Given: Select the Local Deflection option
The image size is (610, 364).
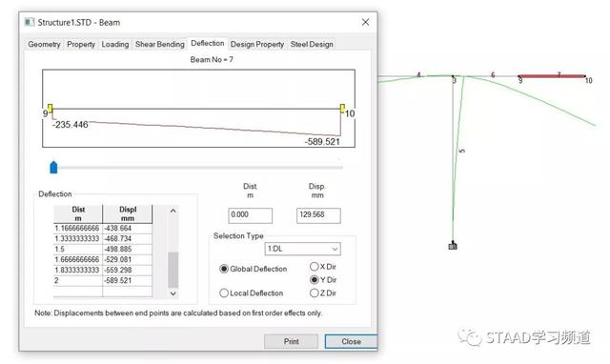Looking at the screenshot, I should 252,293.
